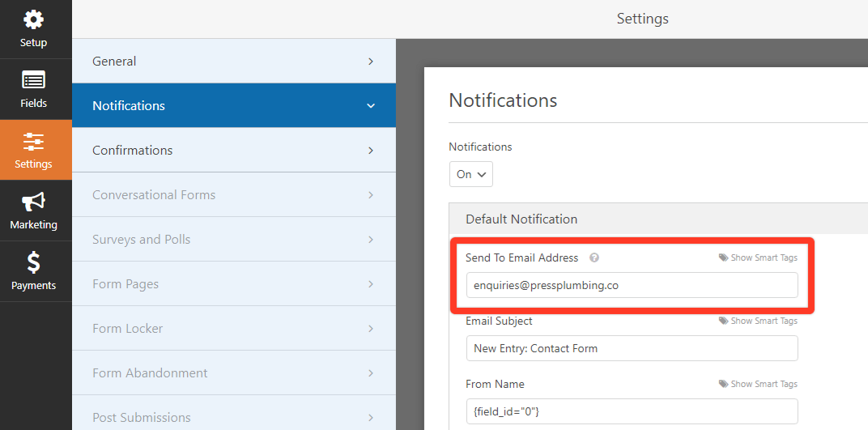Open the Marketing megaphone icon

pyautogui.click(x=33, y=202)
